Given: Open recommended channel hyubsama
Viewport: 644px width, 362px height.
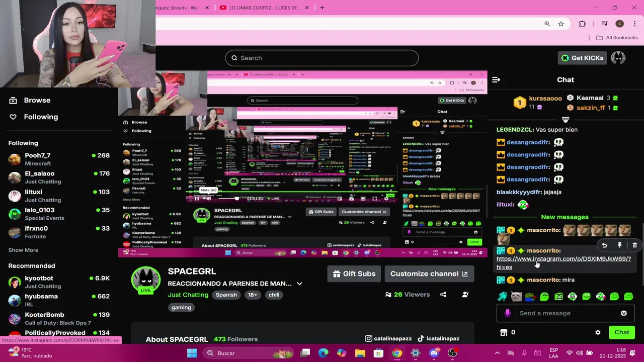Looking at the screenshot, I should click(x=59, y=300).
